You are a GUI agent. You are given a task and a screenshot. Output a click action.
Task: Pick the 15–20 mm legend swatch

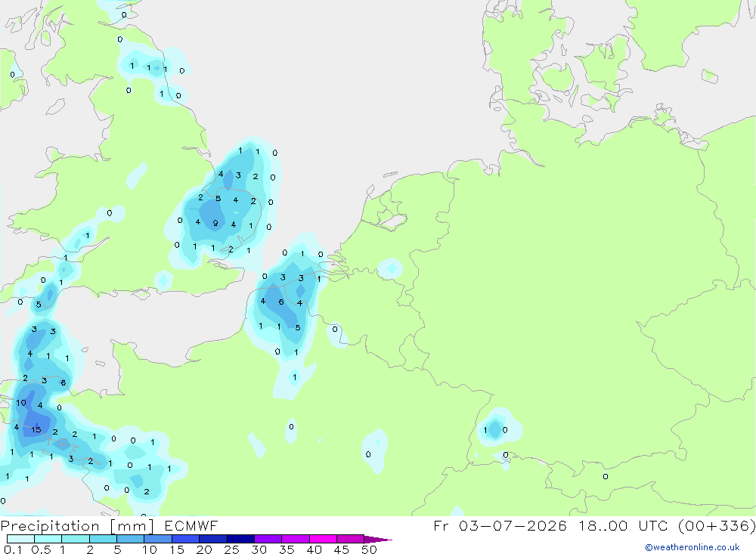[186, 539]
